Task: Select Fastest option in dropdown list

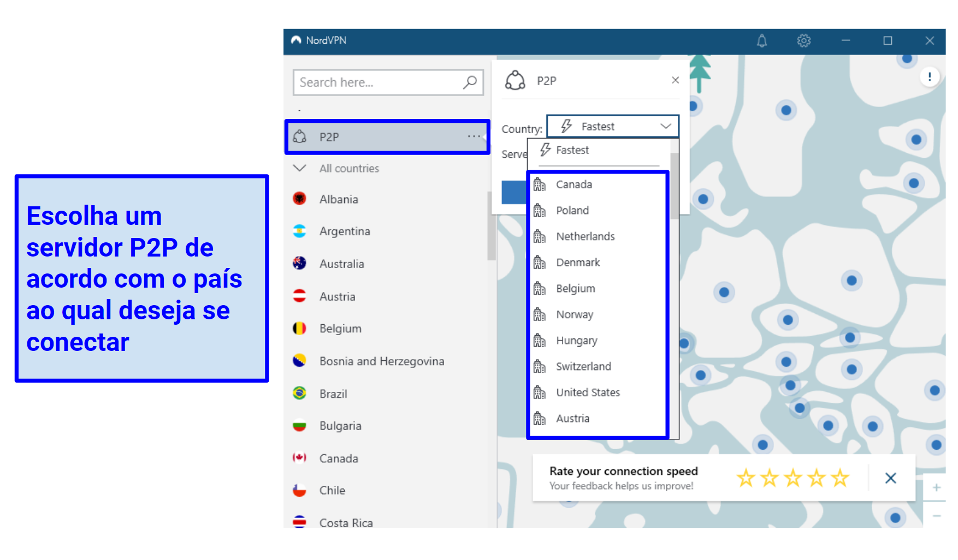Action: [599, 150]
